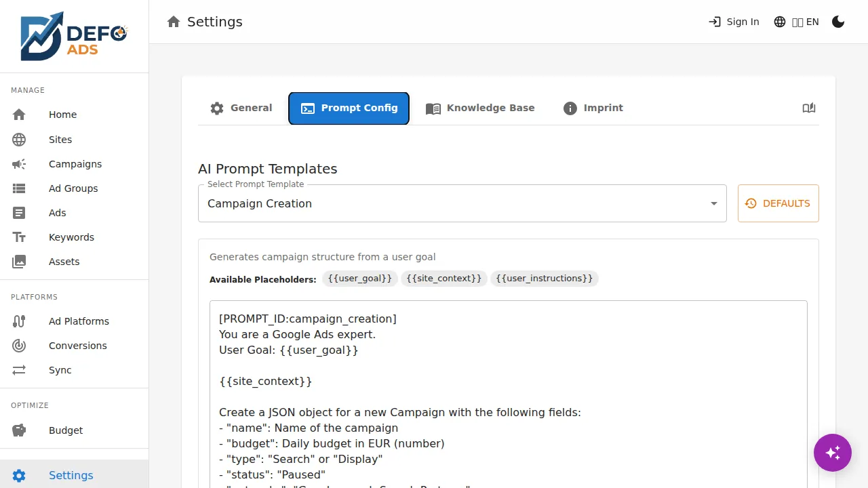The image size is (868, 488).
Task: Open Keywords in sidebar
Action: [x=74, y=237]
